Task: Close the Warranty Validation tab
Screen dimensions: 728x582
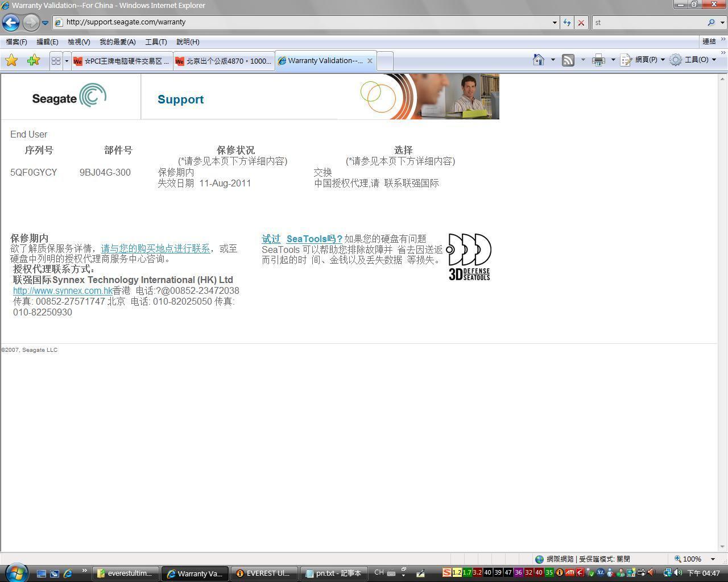Action: (x=370, y=61)
